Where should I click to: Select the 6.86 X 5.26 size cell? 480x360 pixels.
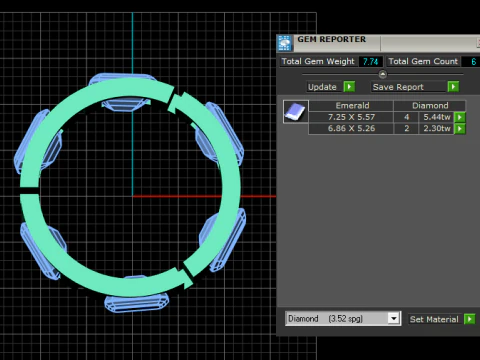pos(351,128)
